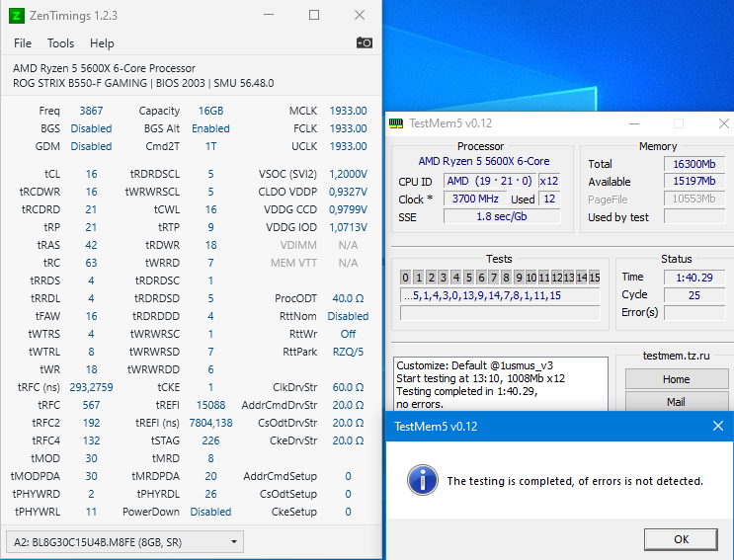Minimize the ZenTimings window
The width and height of the screenshot is (734, 560).
point(269,15)
